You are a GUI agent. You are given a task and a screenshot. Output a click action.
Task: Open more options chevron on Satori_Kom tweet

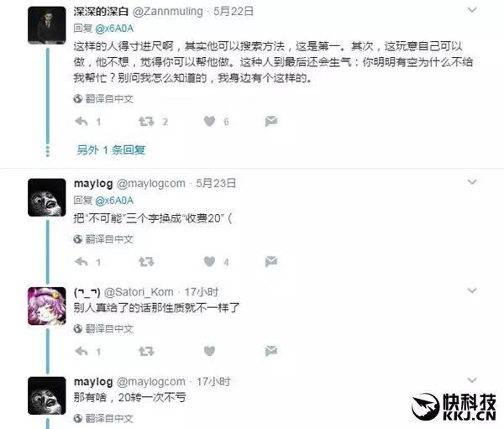472,290
